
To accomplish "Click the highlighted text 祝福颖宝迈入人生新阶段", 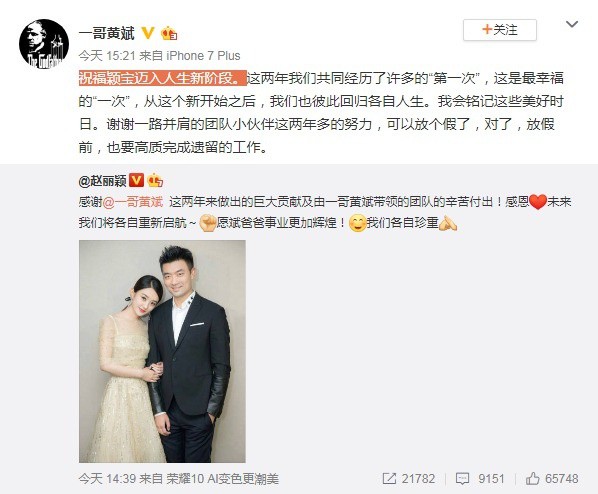I will click(x=163, y=78).
